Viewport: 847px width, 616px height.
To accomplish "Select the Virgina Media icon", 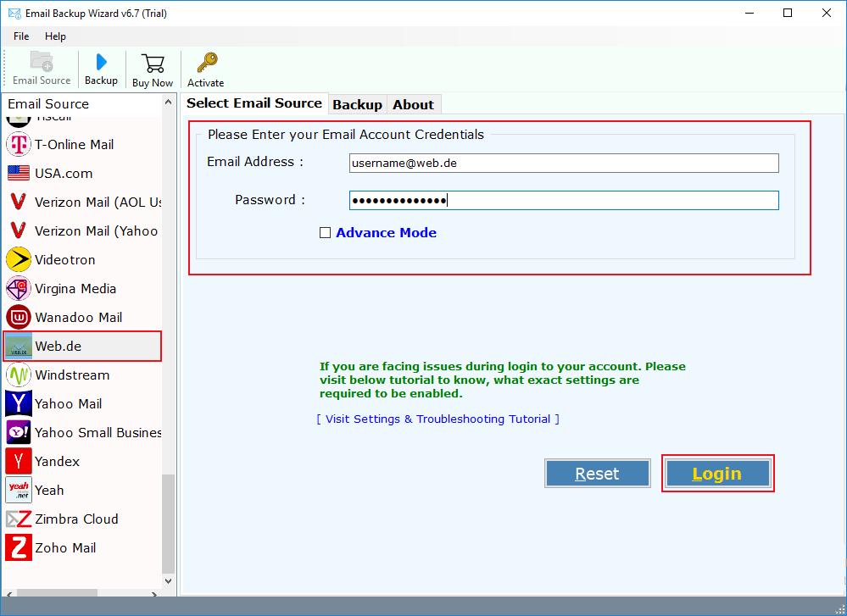I will (x=19, y=288).
